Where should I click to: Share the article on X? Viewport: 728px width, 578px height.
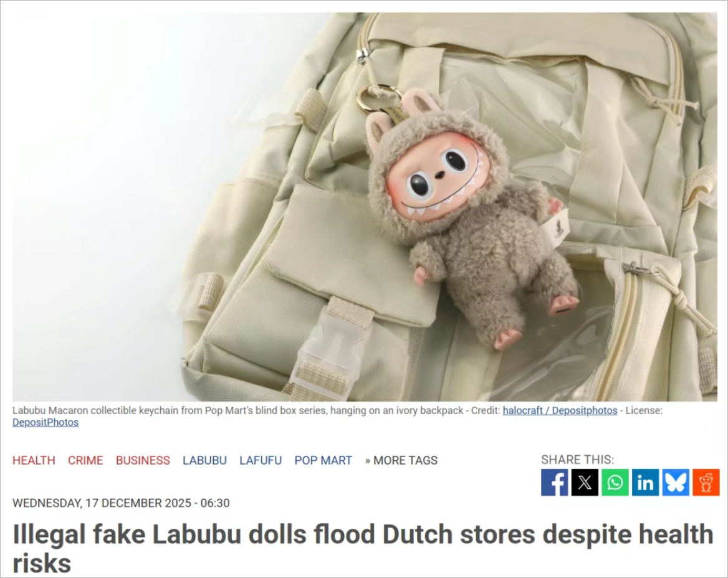point(585,483)
